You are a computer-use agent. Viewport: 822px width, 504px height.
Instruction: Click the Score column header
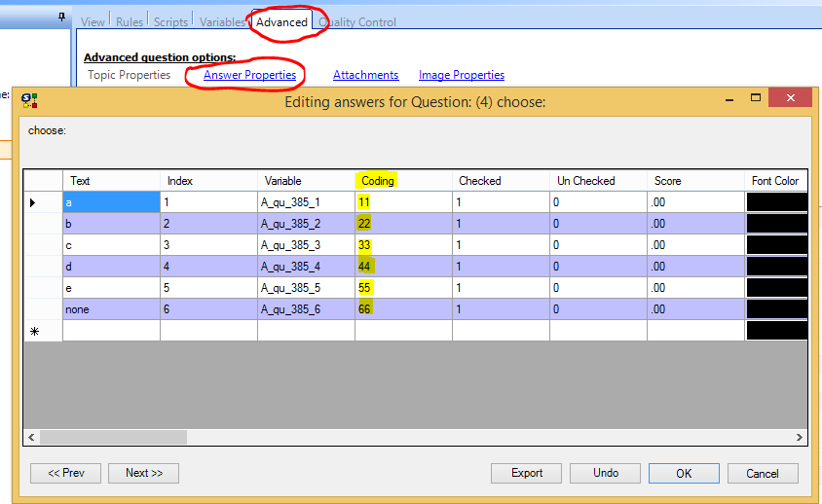[x=695, y=181]
